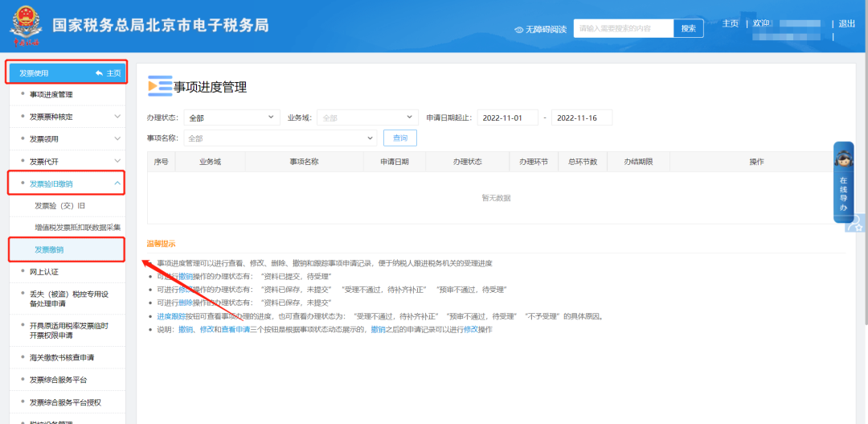
Task: Click the 退出 link
Action: tap(847, 23)
